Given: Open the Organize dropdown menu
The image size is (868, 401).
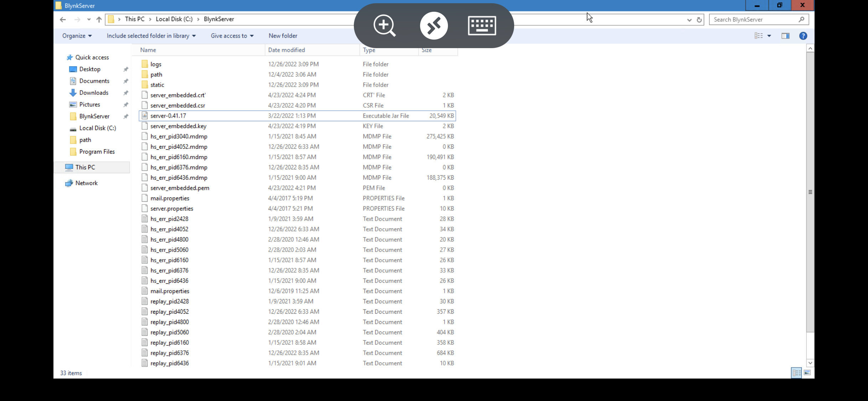Looking at the screenshot, I should coord(77,36).
